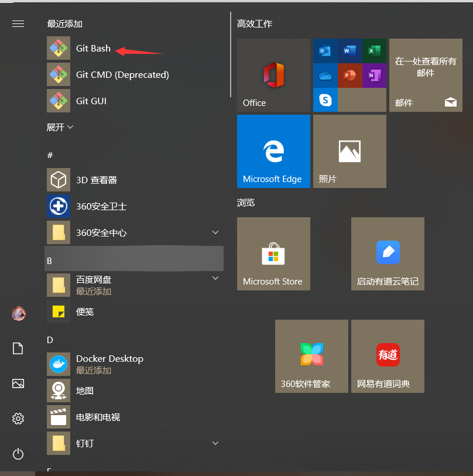This screenshot has width=473, height=476.
Task: Expand the 展开 recently added list
Action: tap(60, 127)
